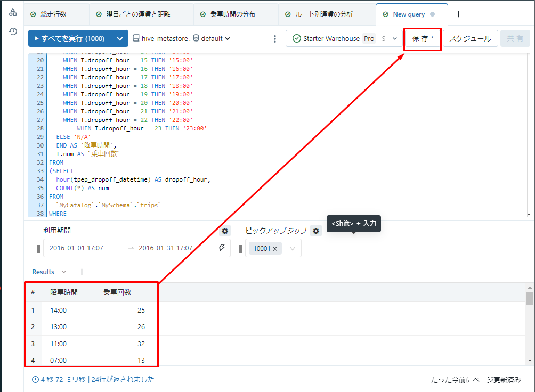Click the value 26 in results
This screenshot has height=392, width=535.
pos(141,327)
